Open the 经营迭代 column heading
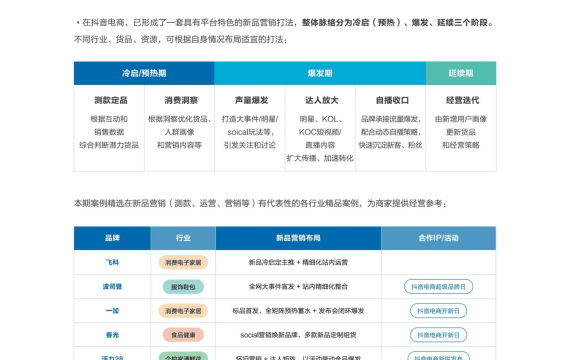The image size is (570, 360). coord(462,100)
